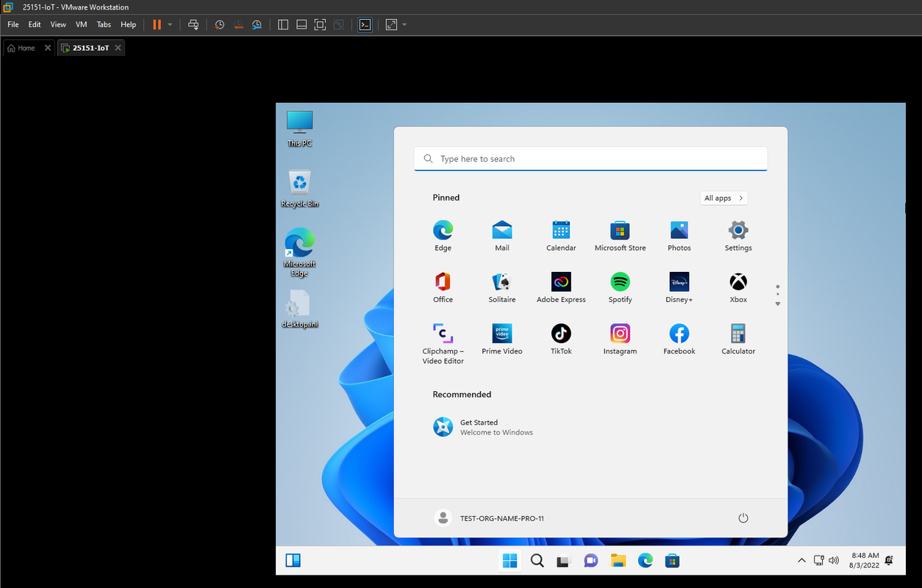
Task: Open the Widgets button on taskbar
Action: 293,561
